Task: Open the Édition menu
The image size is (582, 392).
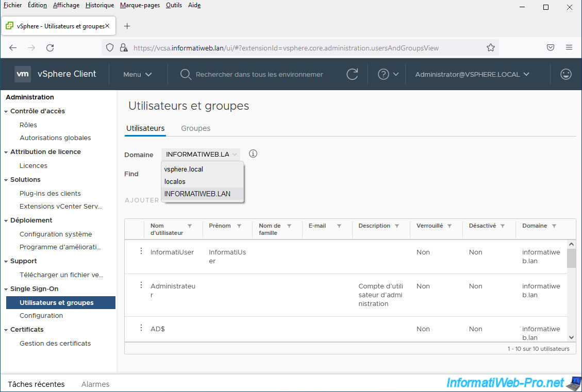Action: (x=38, y=5)
